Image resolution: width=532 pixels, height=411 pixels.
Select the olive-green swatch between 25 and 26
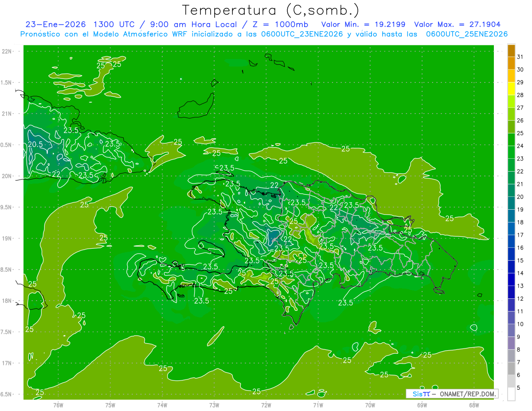click(x=511, y=127)
